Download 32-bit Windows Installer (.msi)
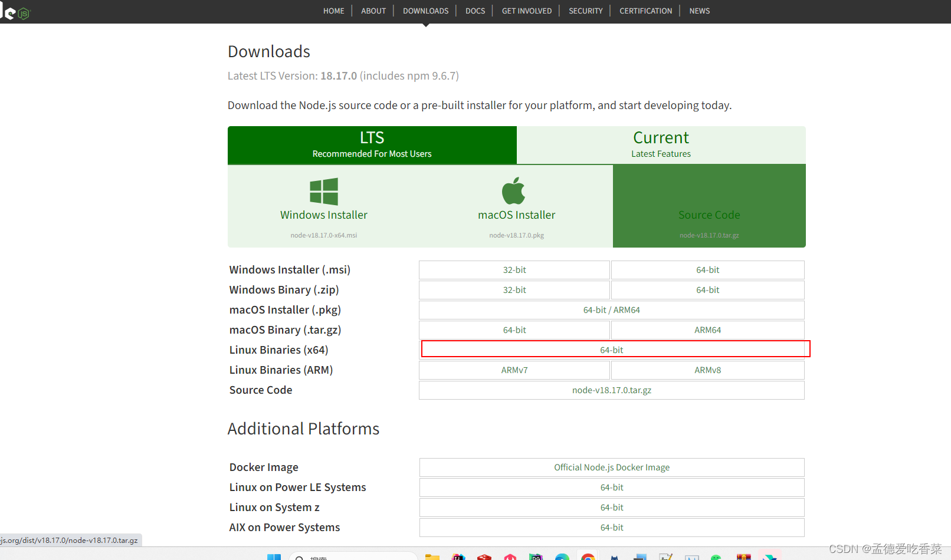The height and width of the screenshot is (560, 951). (x=514, y=270)
